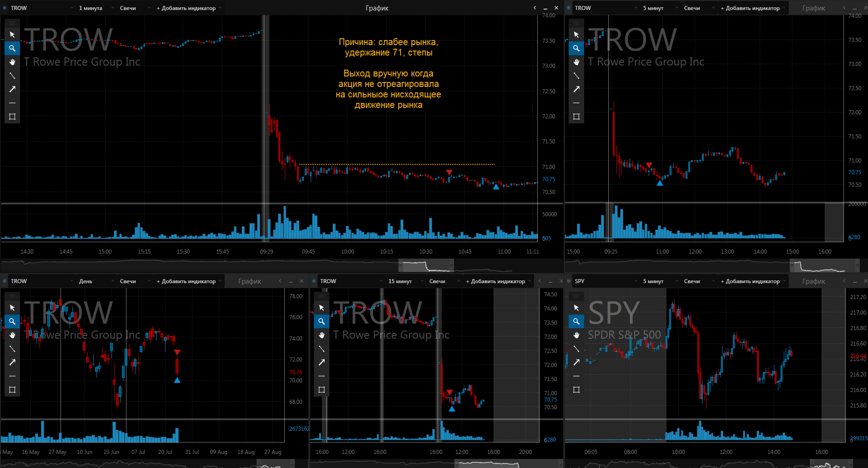Choose hand pan tool in TROW 5 минут chart

[x=576, y=62]
